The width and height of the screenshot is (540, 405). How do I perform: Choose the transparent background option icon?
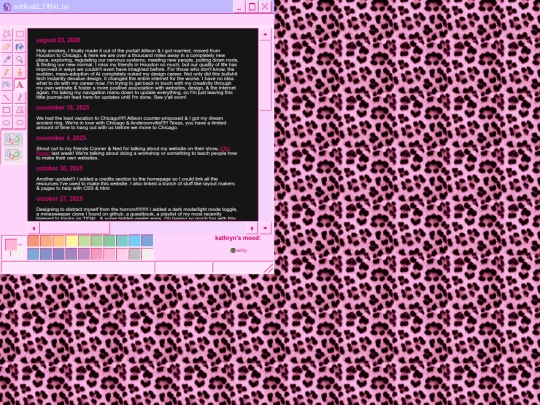tap(13, 155)
